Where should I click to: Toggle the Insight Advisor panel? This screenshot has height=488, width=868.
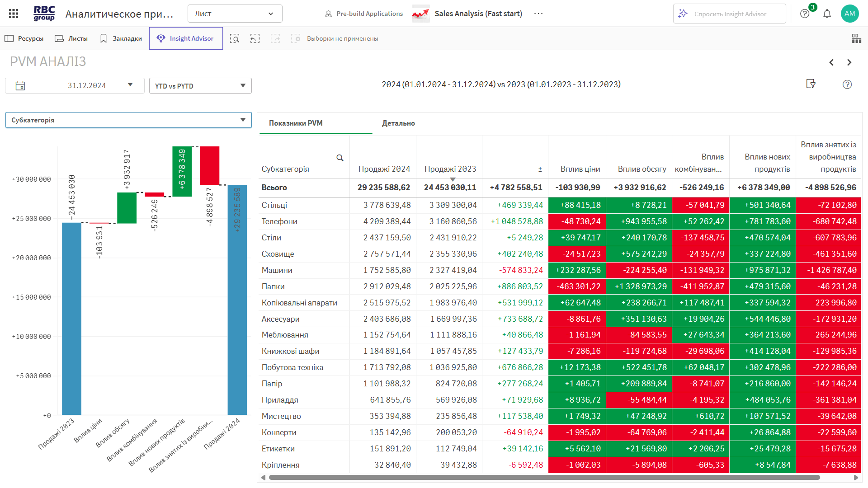click(186, 38)
